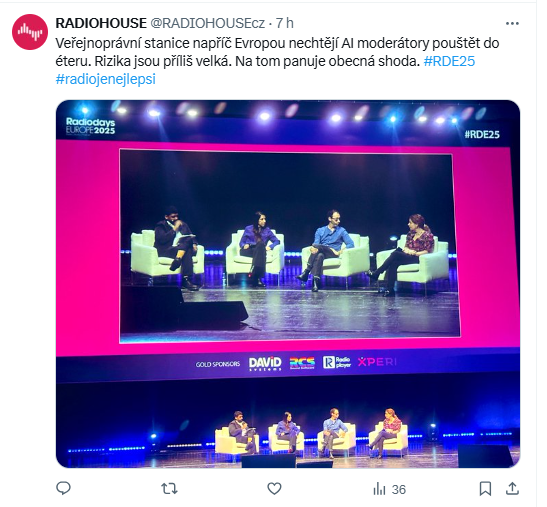Click the retweet arrows icon

pyautogui.click(x=169, y=489)
